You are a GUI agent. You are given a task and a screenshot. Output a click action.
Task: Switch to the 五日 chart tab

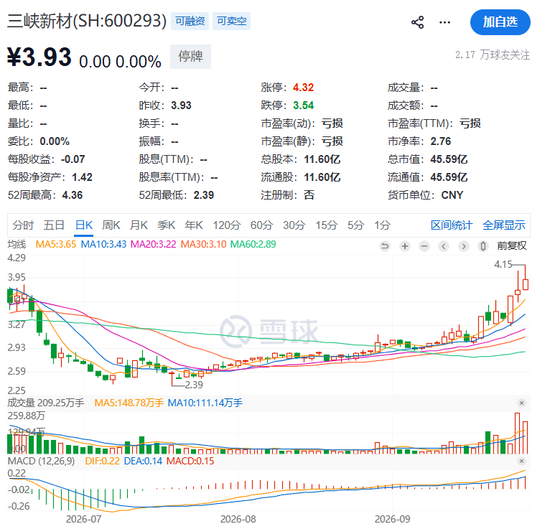(54, 225)
